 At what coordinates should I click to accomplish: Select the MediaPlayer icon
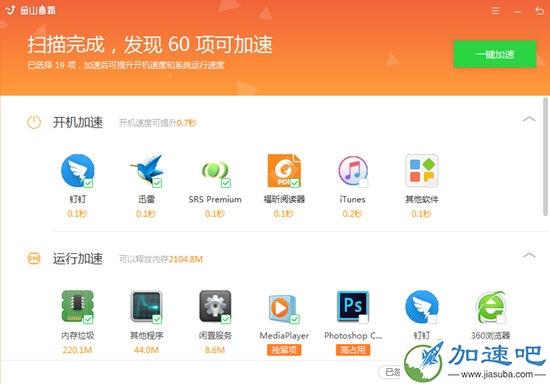click(284, 308)
